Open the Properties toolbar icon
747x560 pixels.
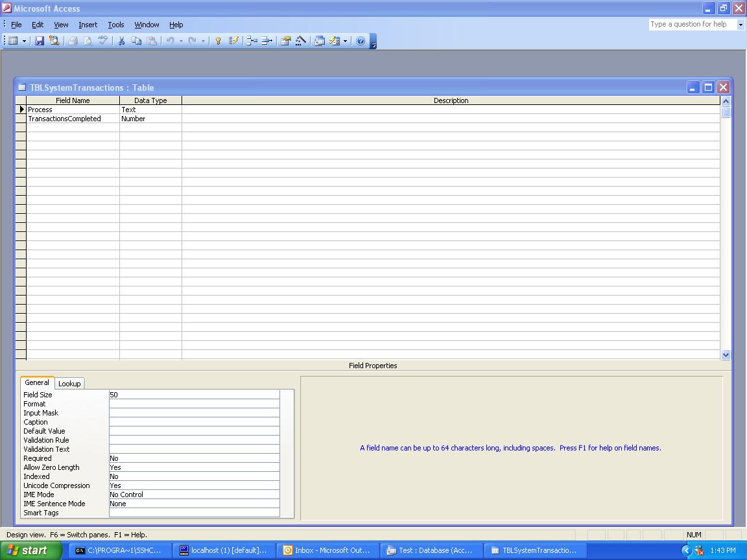pos(285,41)
